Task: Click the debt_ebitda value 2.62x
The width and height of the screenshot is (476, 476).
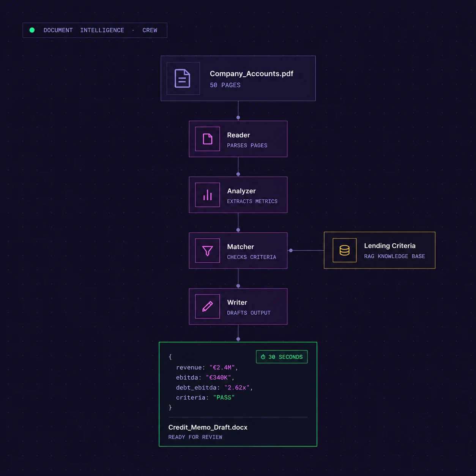Action: coord(237,388)
